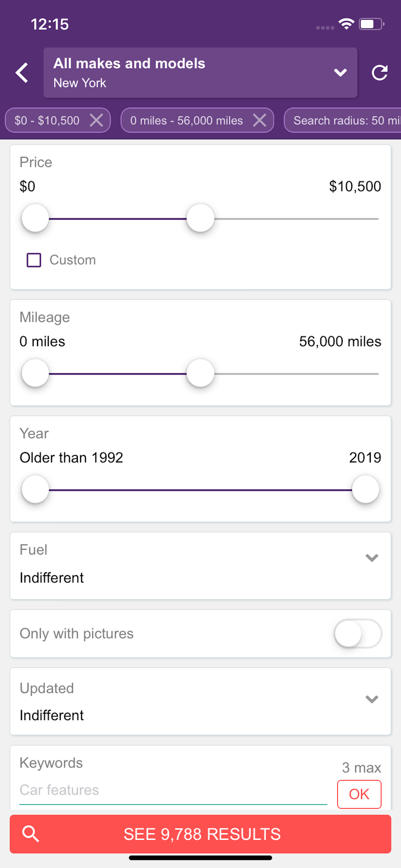Toggle the Only with pictures switch

pos(357,634)
